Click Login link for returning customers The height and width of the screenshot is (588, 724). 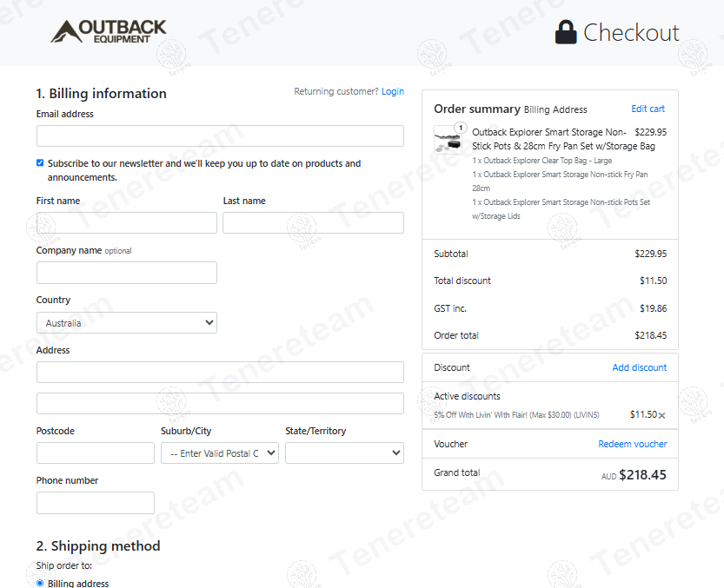tap(393, 91)
